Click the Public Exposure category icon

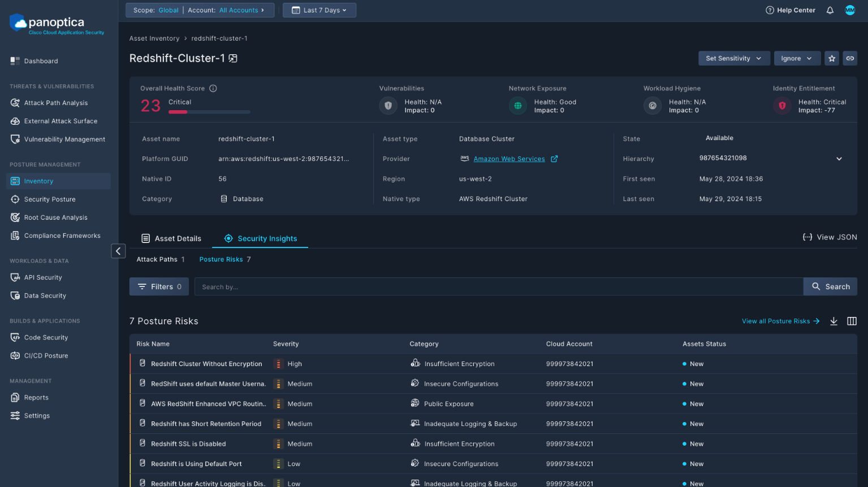415,403
